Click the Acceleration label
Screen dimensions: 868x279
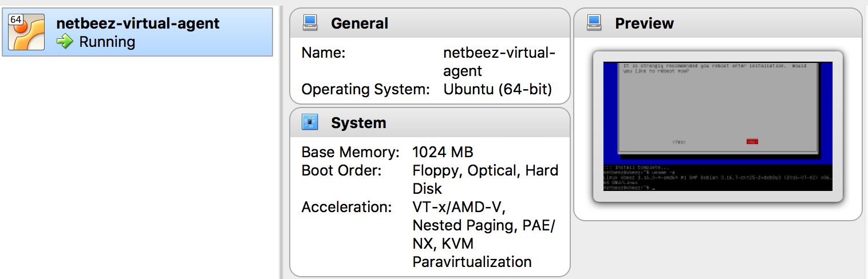coord(346,207)
